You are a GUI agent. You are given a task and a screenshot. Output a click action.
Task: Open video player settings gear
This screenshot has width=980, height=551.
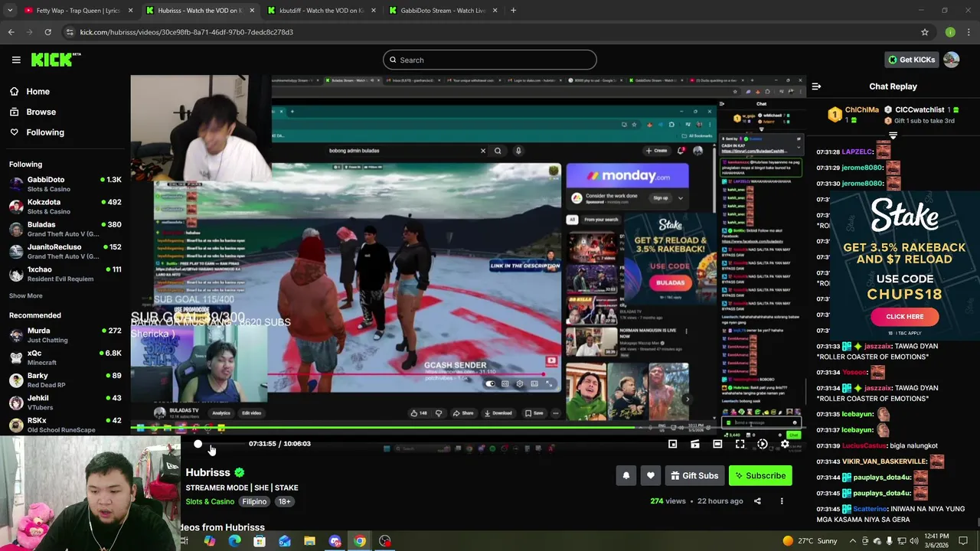(x=785, y=444)
